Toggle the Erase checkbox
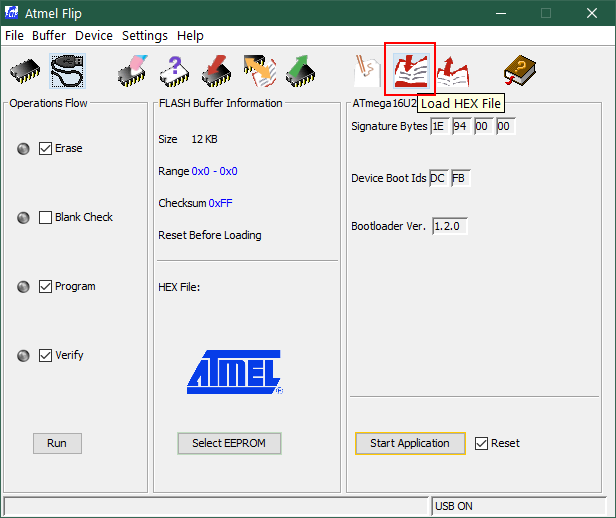This screenshot has width=616, height=518. pos(45,148)
